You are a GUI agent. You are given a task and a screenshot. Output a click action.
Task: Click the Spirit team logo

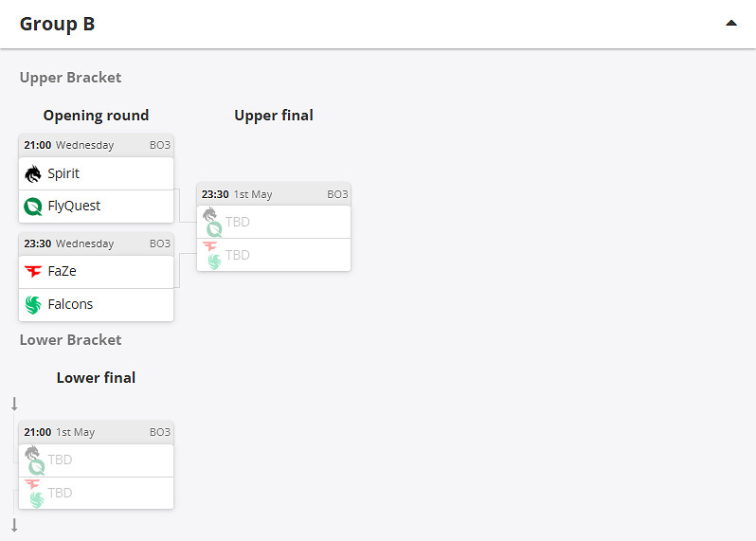click(x=33, y=173)
